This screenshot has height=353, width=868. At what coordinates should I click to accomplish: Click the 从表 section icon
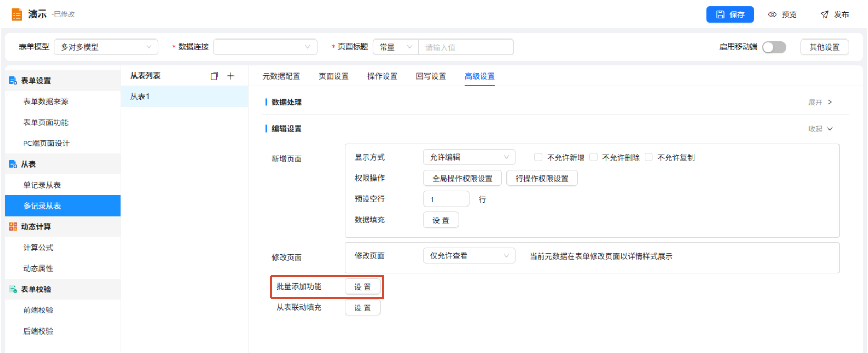13,164
